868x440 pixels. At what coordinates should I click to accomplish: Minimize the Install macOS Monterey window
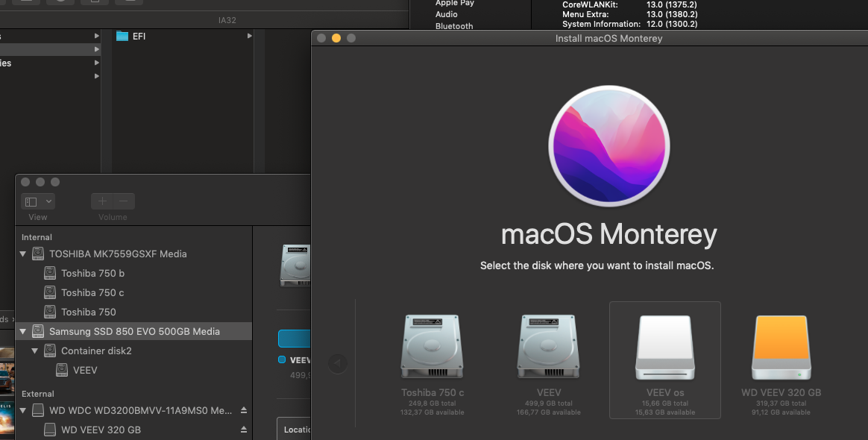click(336, 38)
